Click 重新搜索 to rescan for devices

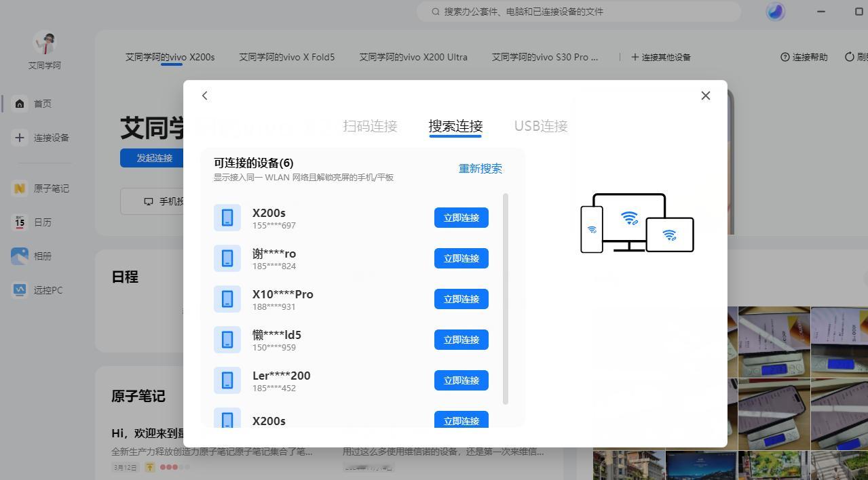pos(480,169)
